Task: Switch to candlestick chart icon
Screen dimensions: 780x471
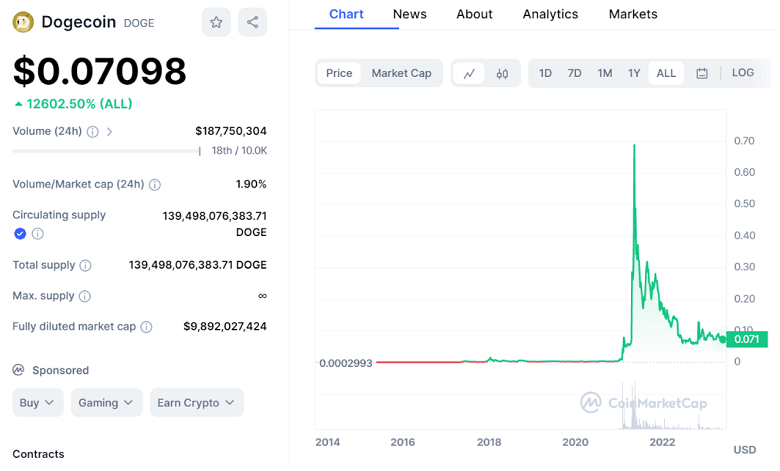Action: point(502,73)
